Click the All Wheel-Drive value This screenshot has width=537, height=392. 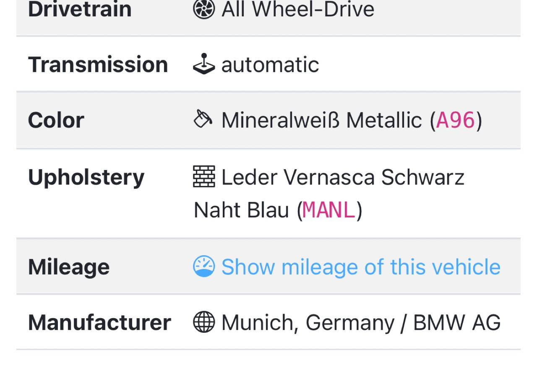[x=297, y=9]
